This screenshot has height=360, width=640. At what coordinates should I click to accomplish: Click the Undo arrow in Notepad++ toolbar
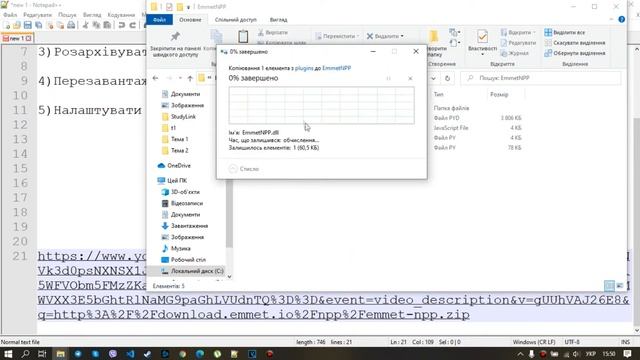(121, 25)
